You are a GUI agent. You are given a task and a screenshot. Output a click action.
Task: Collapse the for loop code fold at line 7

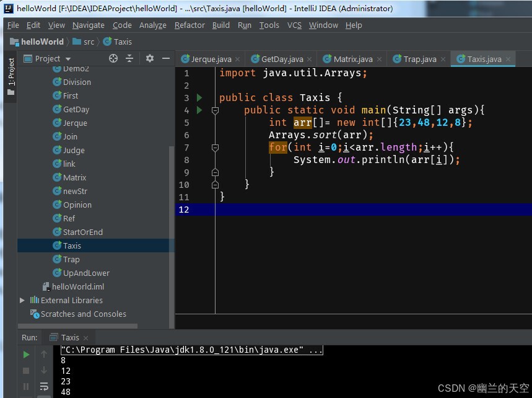(x=215, y=148)
